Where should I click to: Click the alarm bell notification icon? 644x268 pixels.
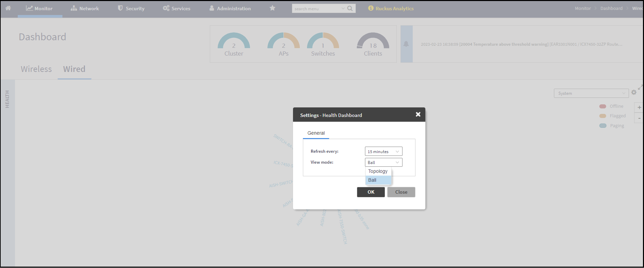click(x=406, y=44)
